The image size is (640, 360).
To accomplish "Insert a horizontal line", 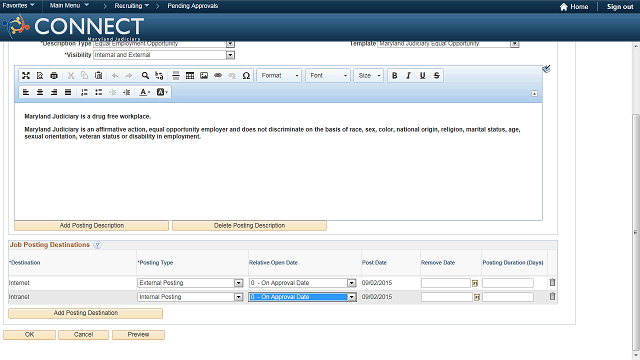I will [176, 76].
